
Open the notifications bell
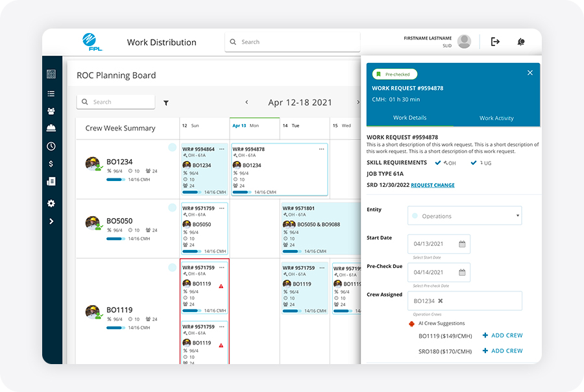[x=521, y=42]
